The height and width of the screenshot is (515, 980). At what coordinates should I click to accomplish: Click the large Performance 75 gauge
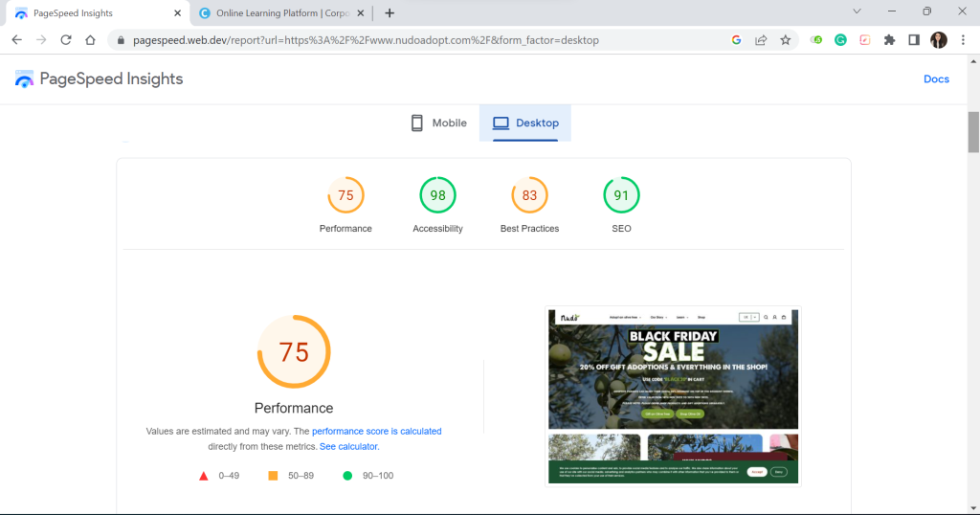(x=294, y=352)
